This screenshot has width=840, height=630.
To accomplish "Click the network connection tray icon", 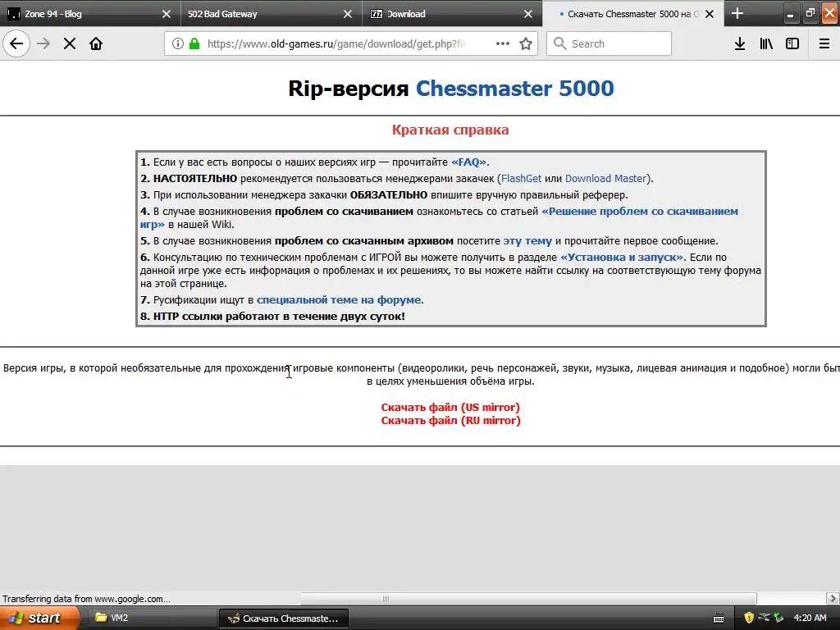I will point(764,618).
